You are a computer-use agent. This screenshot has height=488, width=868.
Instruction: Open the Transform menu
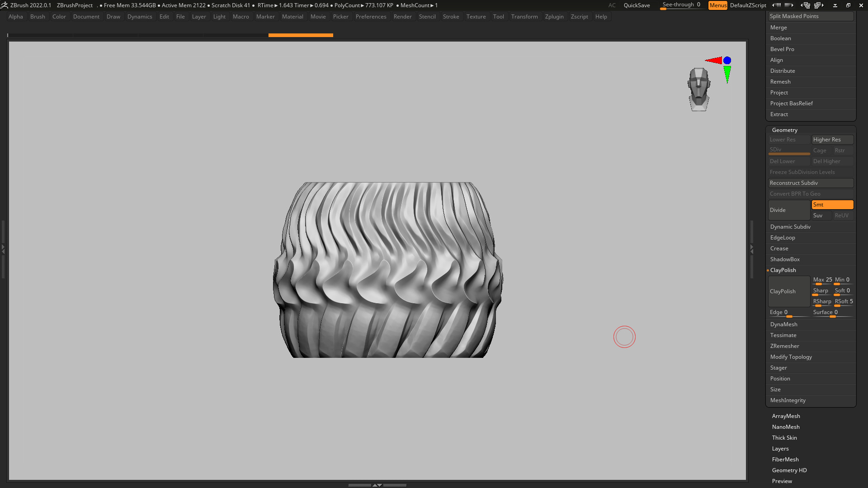click(524, 17)
